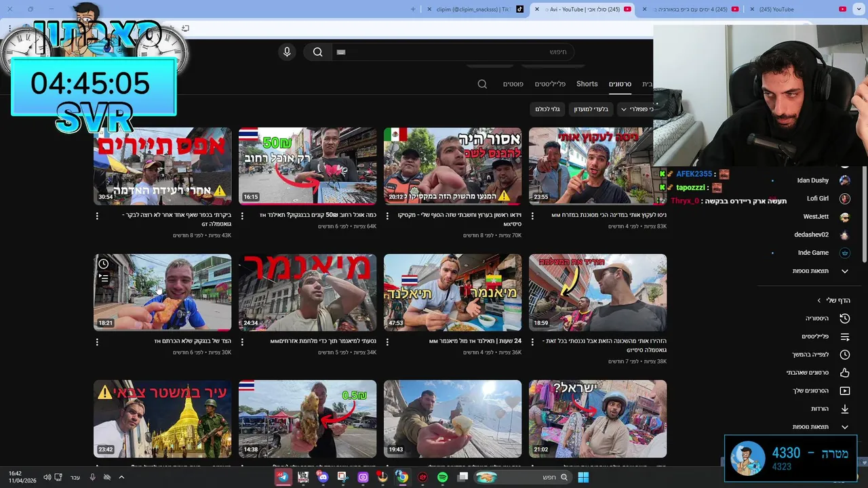
Task: Open היסטוריה history icon in sidebar
Action: (845, 319)
